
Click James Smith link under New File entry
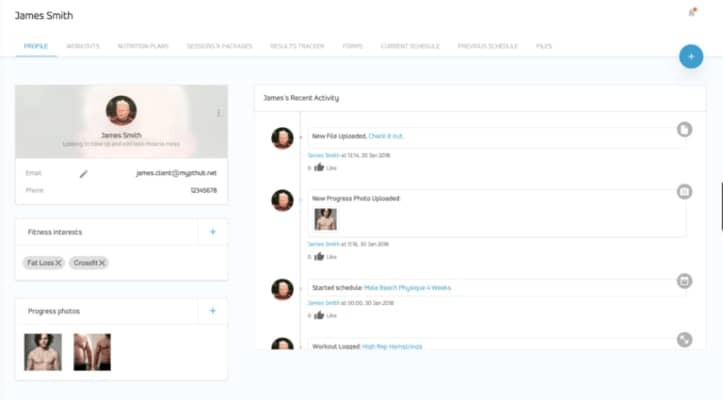(324, 155)
